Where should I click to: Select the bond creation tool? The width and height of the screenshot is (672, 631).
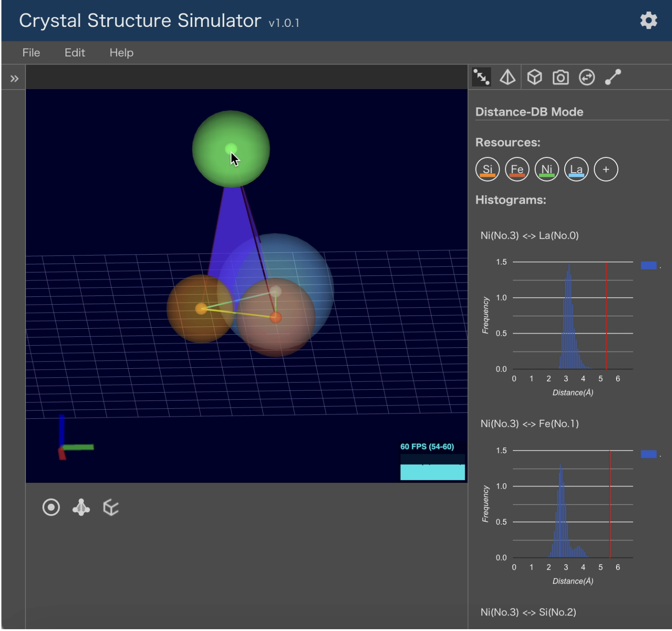pos(614,77)
